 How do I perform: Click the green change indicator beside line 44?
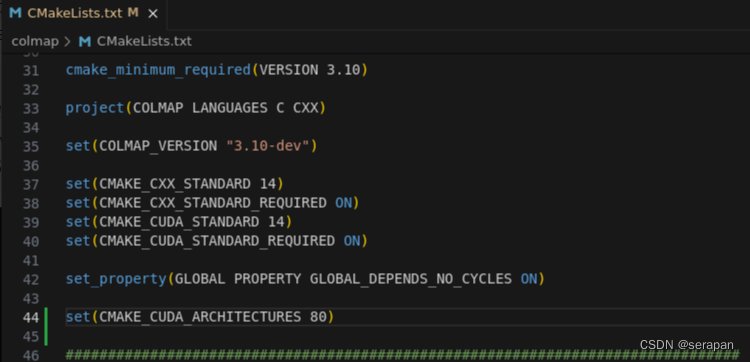(46, 327)
